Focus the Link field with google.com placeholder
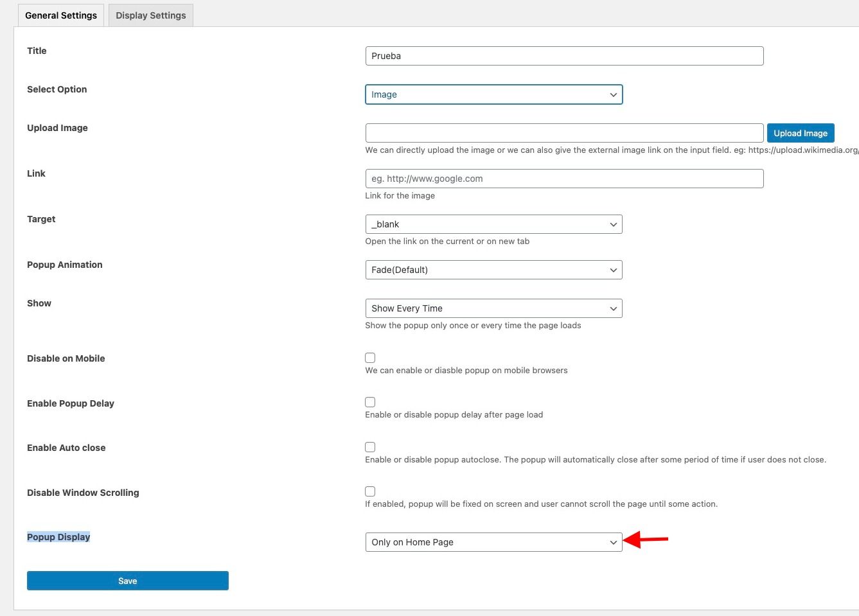The height and width of the screenshot is (616, 859). [x=564, y=179]
